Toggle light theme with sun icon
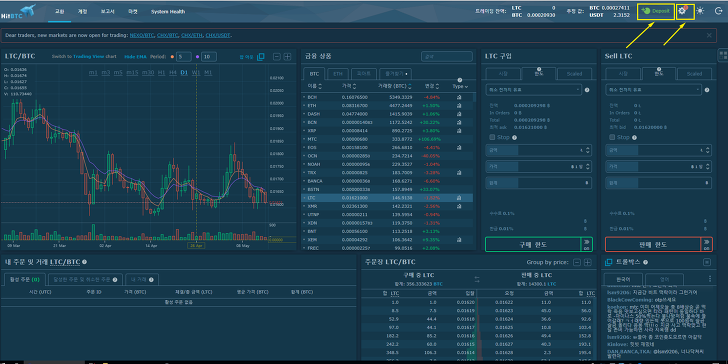 click(x=700, y=11)
